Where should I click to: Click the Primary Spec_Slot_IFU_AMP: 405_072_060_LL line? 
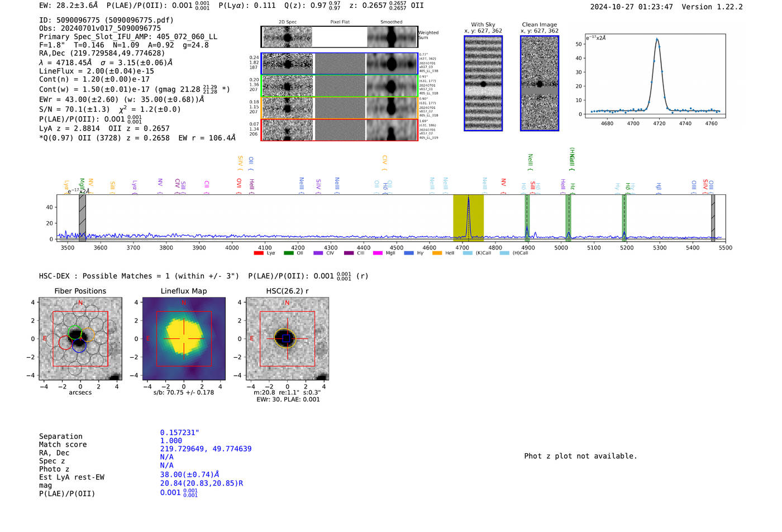128,36
